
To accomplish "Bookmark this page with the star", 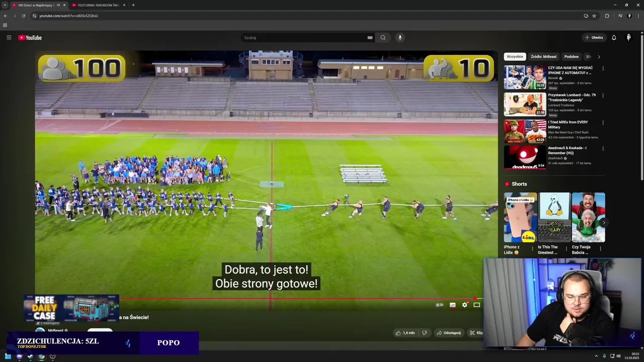I will (x=594, y=16).
